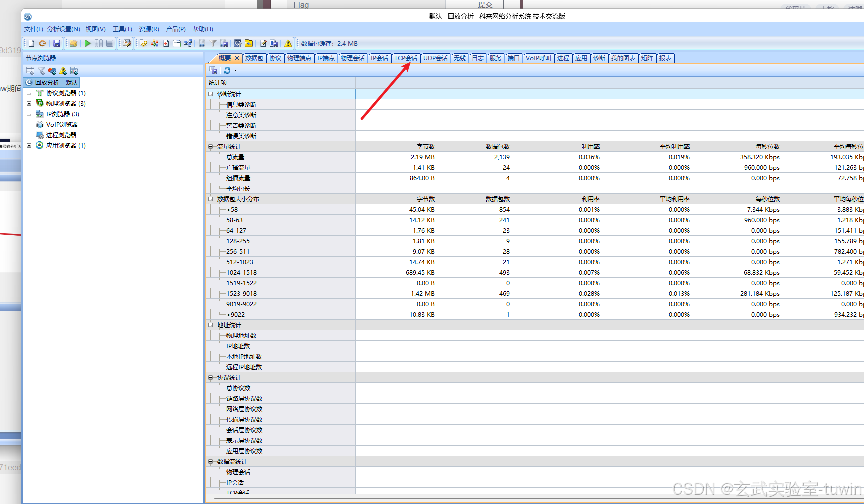The width and height of the screenshot is (864, 504).
Task: Click the orange replay toolbar icon
Action: pos(43,43)
